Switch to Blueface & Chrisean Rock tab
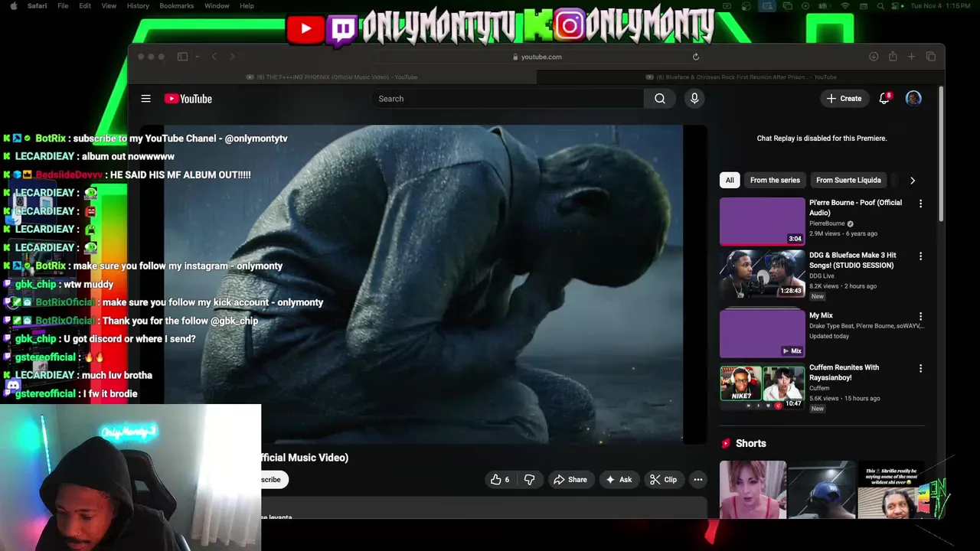 click(741, 77)
